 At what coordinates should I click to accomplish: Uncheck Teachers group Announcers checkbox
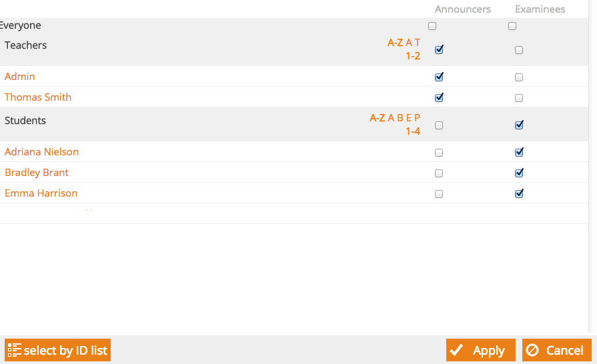[x=439, y=50]
